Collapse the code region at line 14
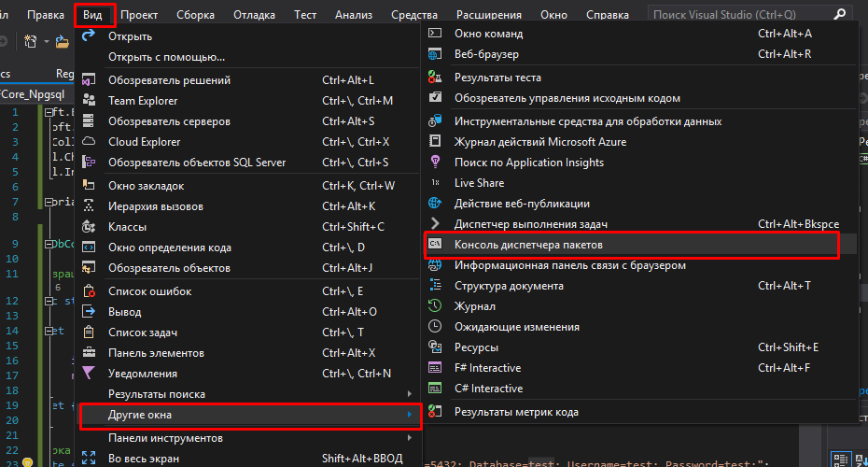This screenshot has width=868, height=467. click(49, 331)
